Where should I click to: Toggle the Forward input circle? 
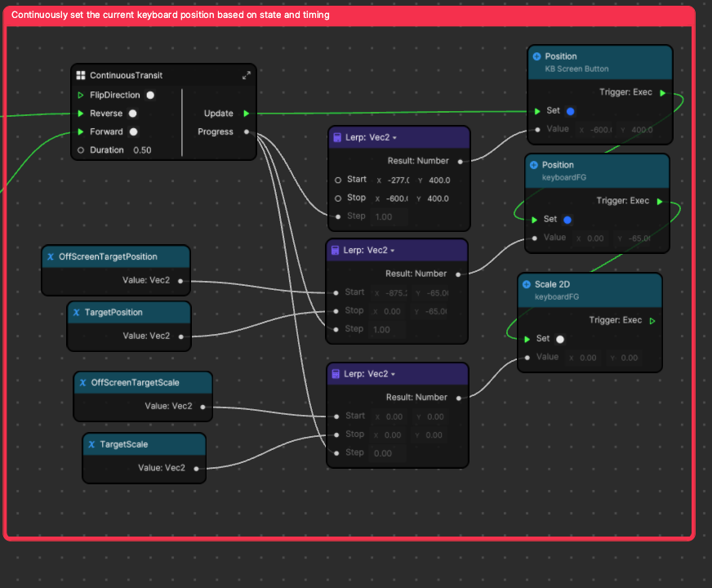click(x=133, y=131)
